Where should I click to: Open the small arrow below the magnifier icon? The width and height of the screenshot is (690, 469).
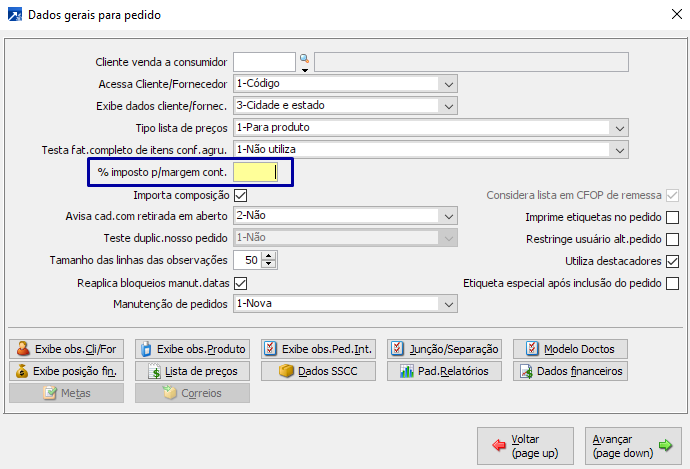pyautogui.click(x=305, y=70)
